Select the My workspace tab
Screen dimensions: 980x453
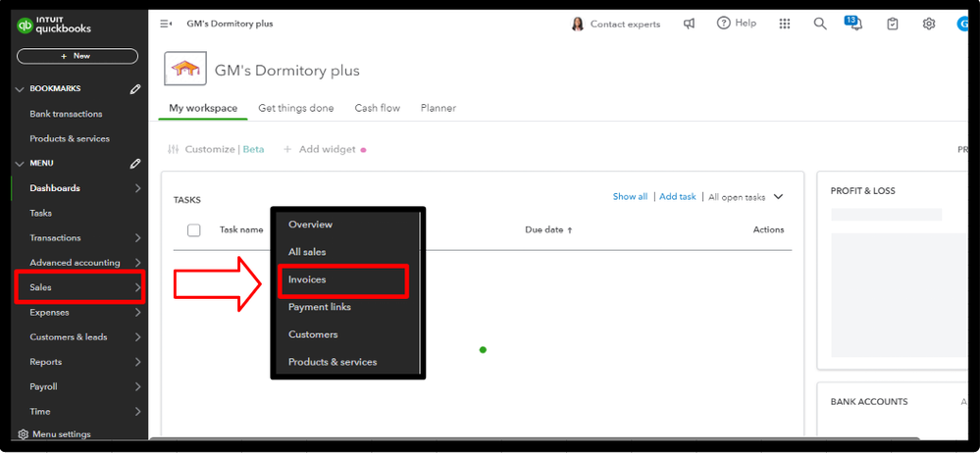203,108
